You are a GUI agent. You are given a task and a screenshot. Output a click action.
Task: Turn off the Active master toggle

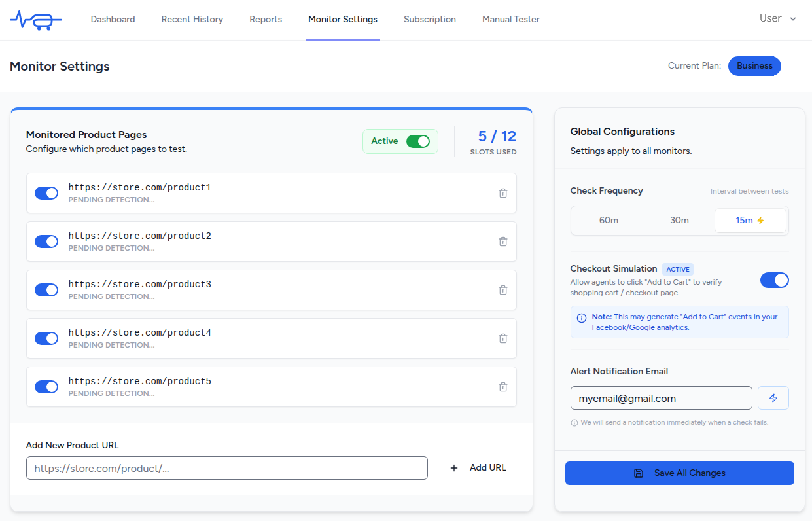pos(419,141)
